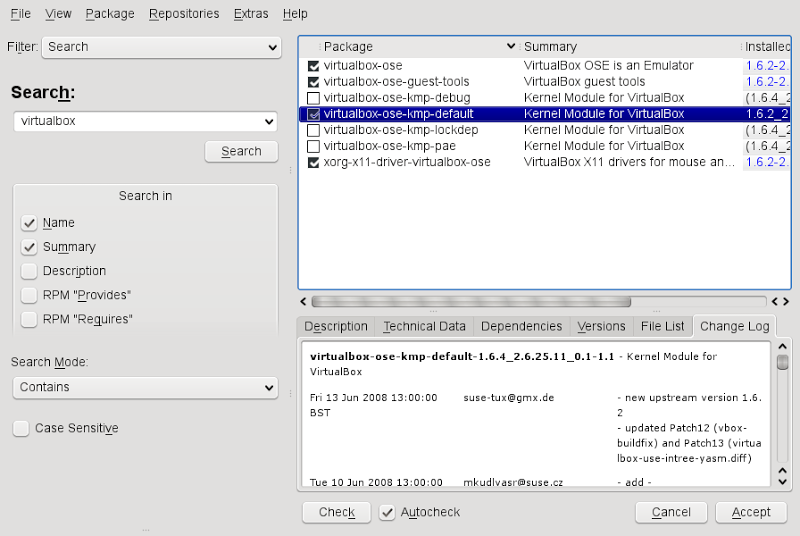
Task: Open the Repositories menu
Action: click(x=184, y=14)
